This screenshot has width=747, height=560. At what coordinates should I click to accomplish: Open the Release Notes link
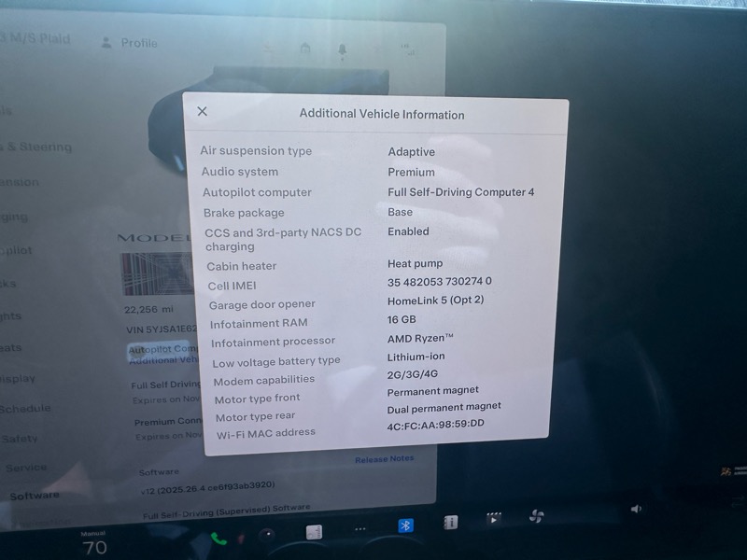[384, 459]
